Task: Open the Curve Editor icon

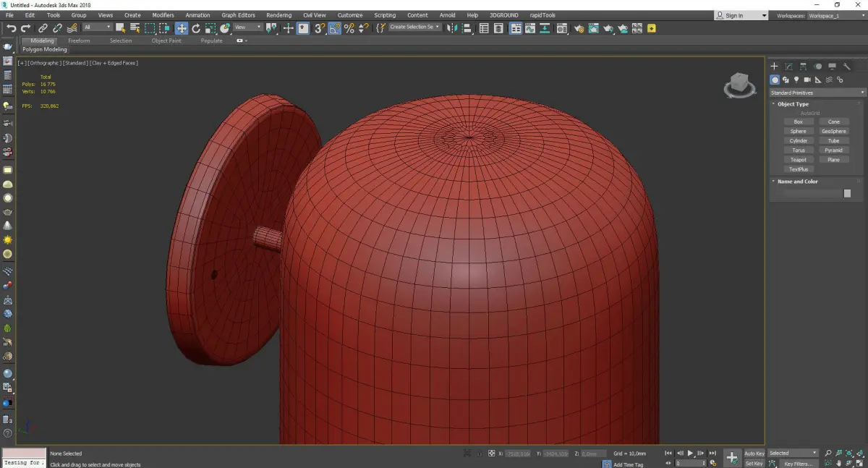Action: point(529,28)
